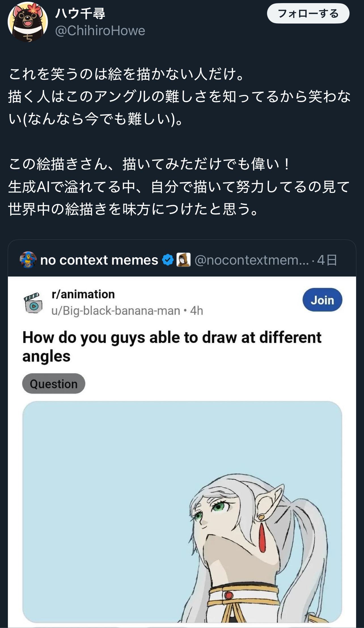Open the ハウ千尋 display name
This screenshot has width=364, height=628.
coord(80,14)
